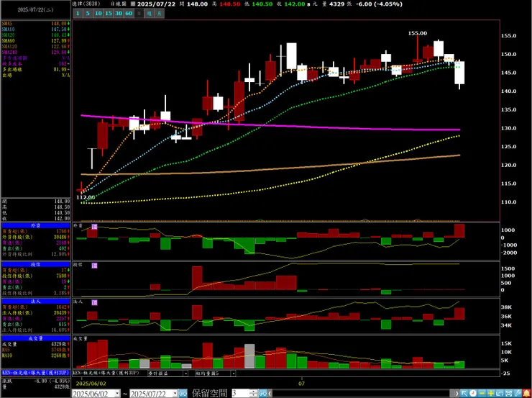Screen dimensions: 532x398
Task: Click the 外資持股比例 row
Action: coord(36,254)
